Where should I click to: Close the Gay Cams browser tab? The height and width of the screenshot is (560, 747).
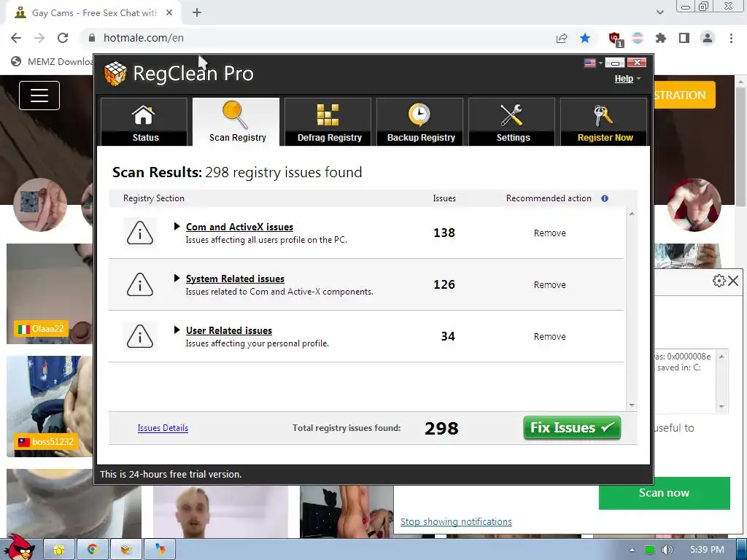[x=169, y=13]
